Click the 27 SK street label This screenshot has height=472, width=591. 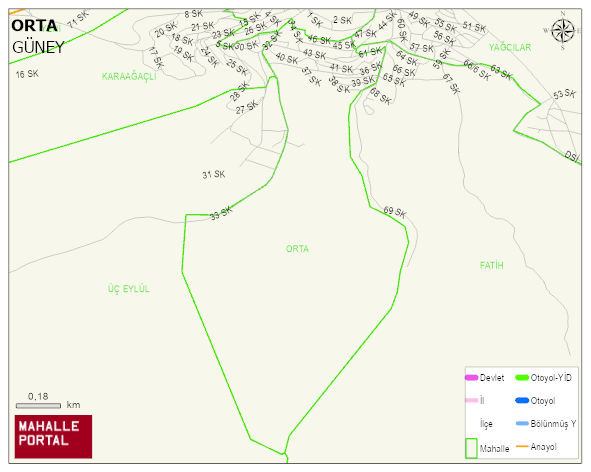pyautogui.click(x=247, y=107)
